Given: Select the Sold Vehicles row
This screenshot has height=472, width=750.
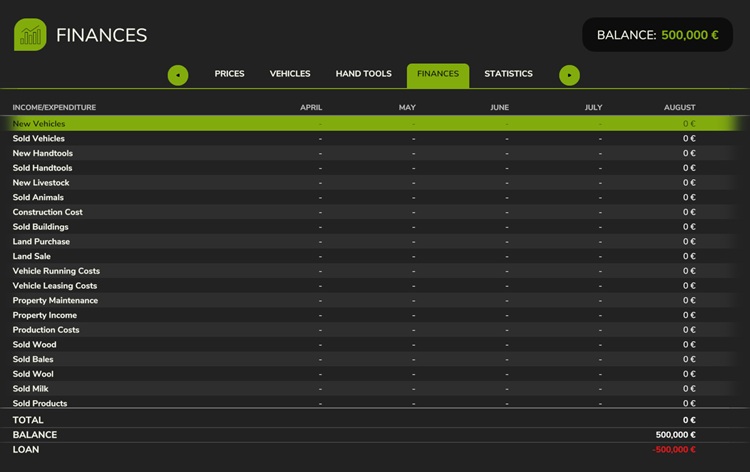Looking at the screenshot, I should pos(39,139).
